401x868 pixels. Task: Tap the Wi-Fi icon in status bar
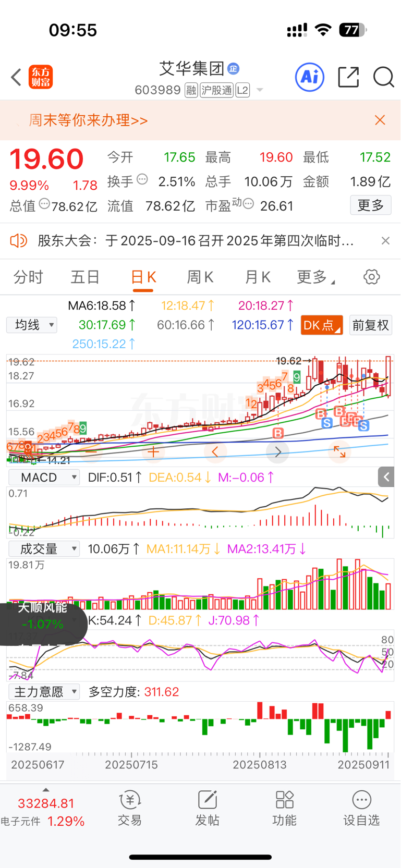tap(323, 30)
